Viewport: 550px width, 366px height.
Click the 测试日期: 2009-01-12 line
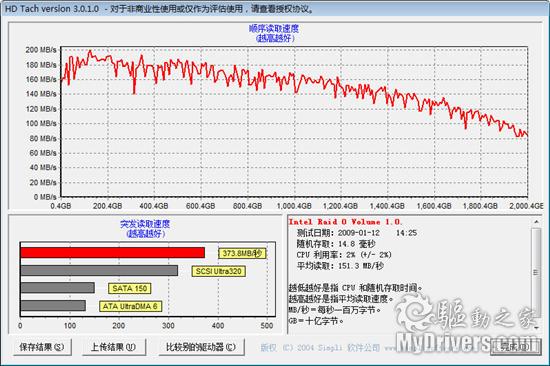[357, 233]
